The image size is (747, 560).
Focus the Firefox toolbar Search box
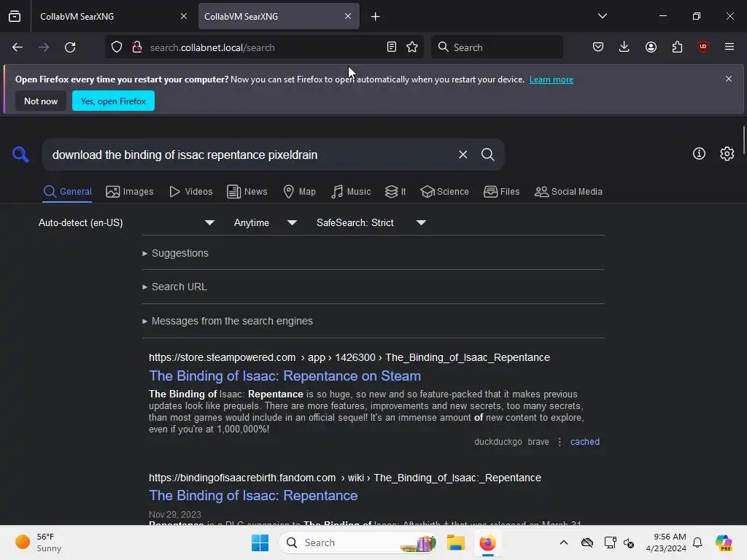pyautogui.click(x=497, y=47)
